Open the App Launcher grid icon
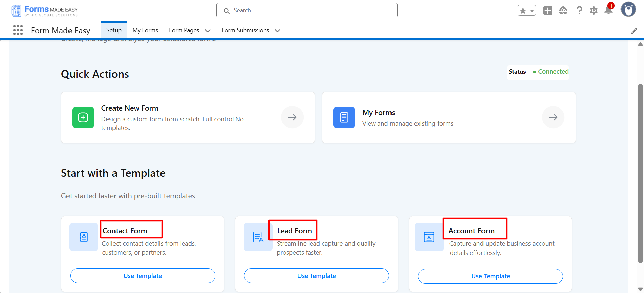 pos(18,30)
